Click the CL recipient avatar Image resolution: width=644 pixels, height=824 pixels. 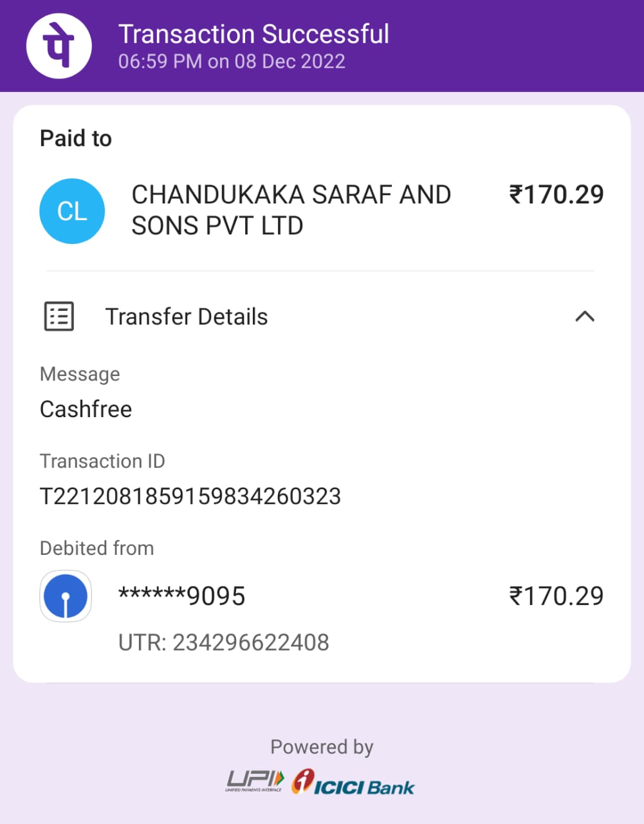click(x=72, y=211)
